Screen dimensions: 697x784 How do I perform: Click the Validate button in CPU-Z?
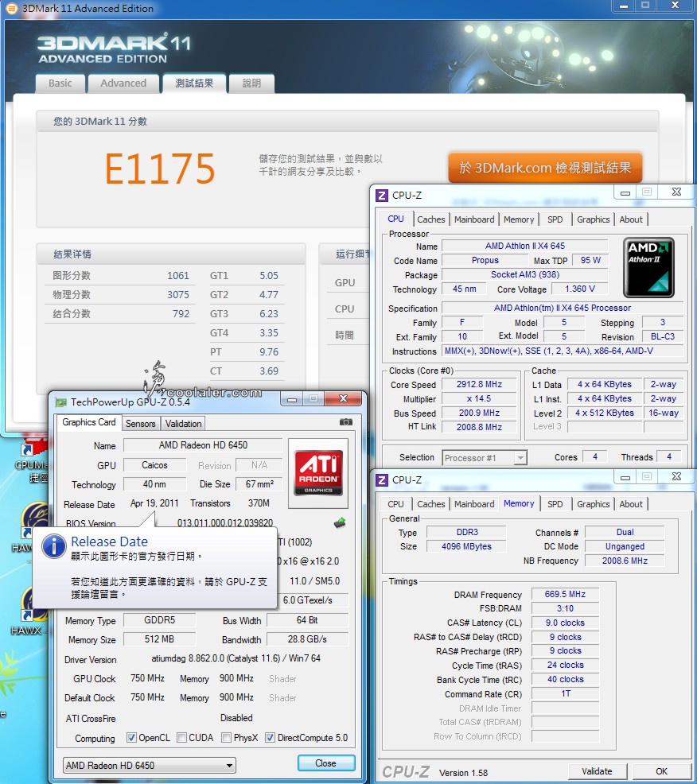[x=597, y=771]
